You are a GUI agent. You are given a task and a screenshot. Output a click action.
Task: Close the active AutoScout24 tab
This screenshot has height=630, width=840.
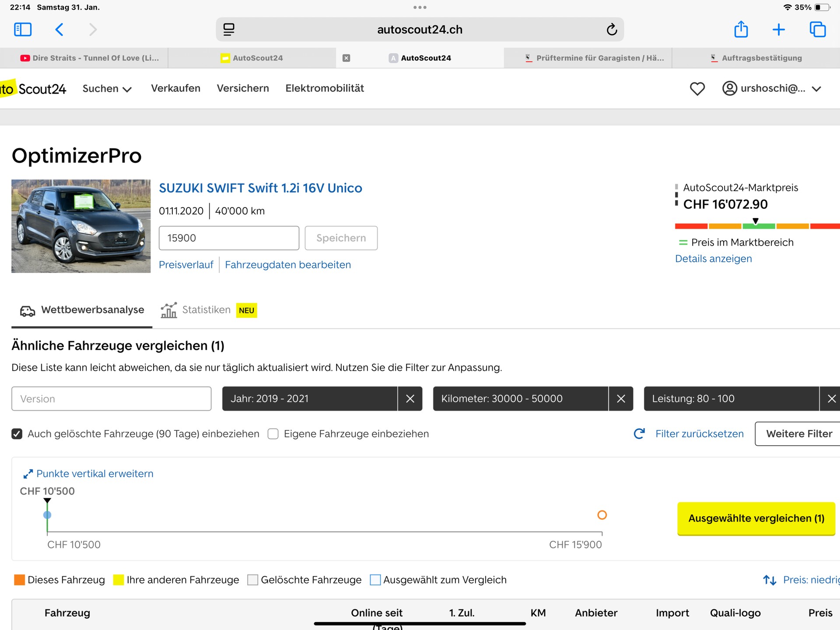tap(346, 58)
